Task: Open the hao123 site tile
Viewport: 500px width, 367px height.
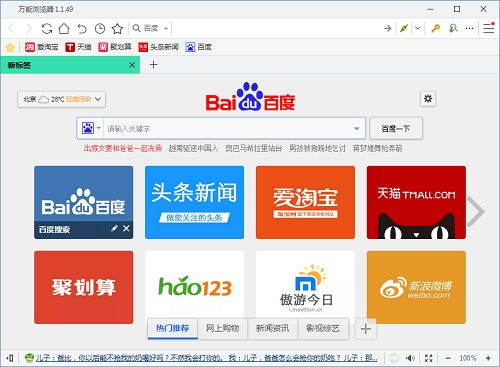Action: [x=194, y=287]
